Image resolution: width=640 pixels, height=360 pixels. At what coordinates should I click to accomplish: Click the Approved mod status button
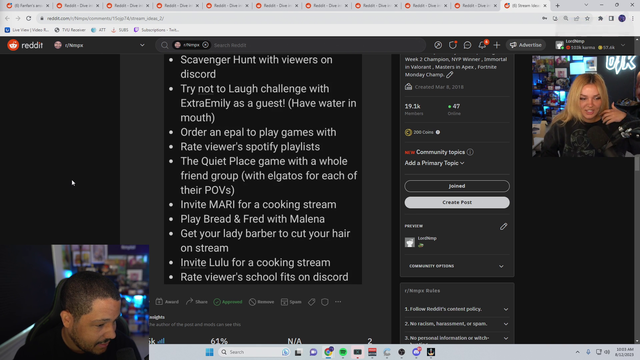click(228, 302)
